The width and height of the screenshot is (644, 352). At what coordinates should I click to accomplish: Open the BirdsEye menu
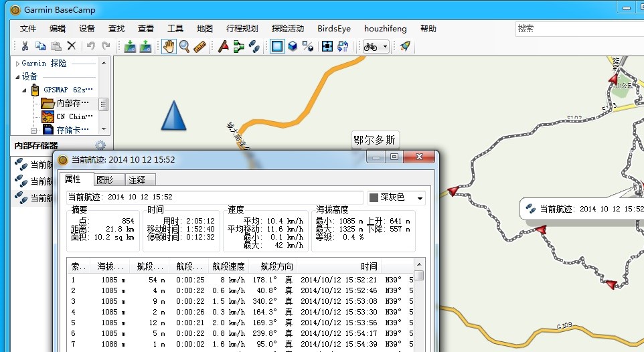coord(334,28)
